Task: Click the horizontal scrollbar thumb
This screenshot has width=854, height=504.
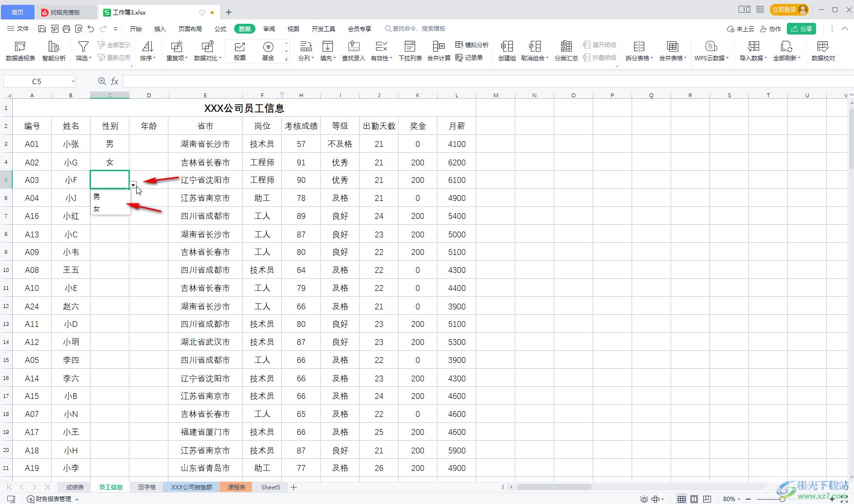Action: point(554,487)
